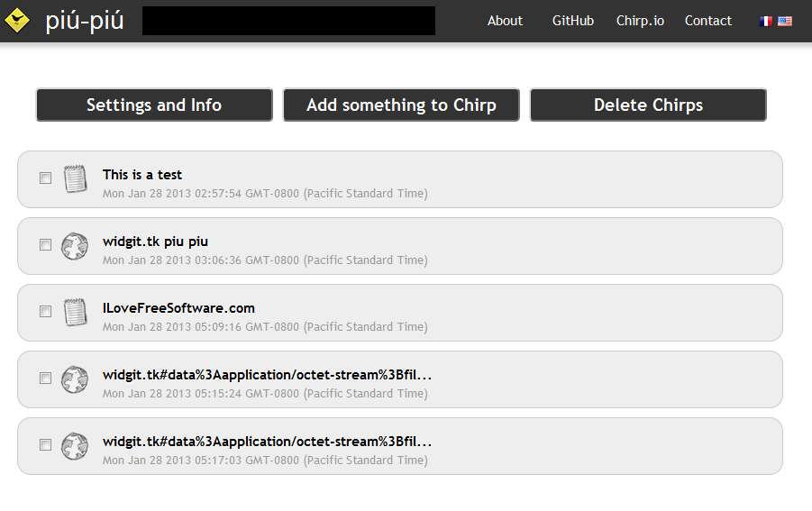The image size is (812, 511).
Task: Click globe icon of the 05:15:24 chirp
Action: (x=75, y=379)
